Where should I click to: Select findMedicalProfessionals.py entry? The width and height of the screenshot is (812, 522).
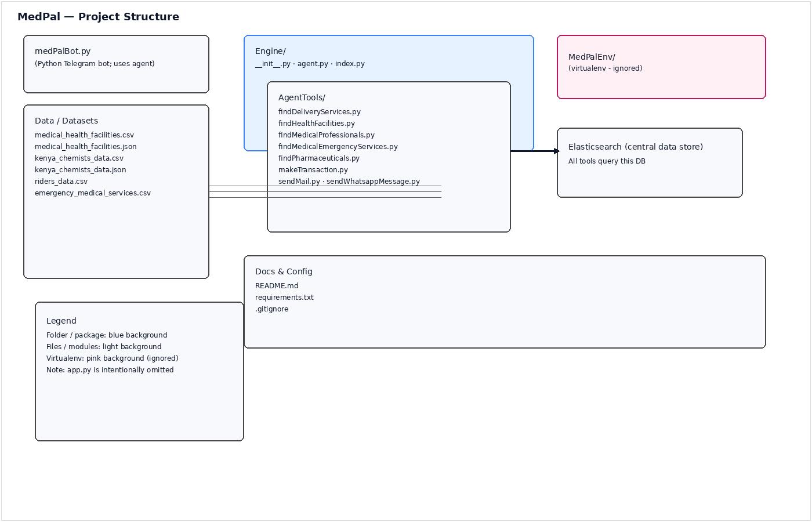327,135
